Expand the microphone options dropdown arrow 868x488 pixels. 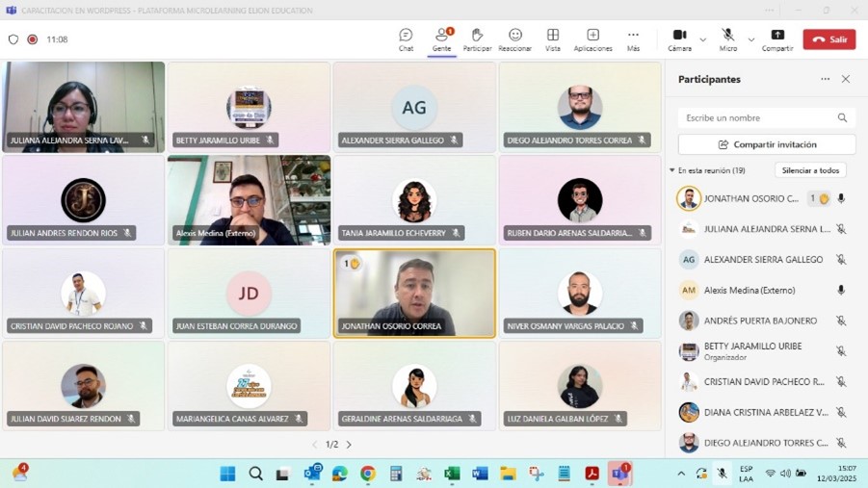pos(751,39)
